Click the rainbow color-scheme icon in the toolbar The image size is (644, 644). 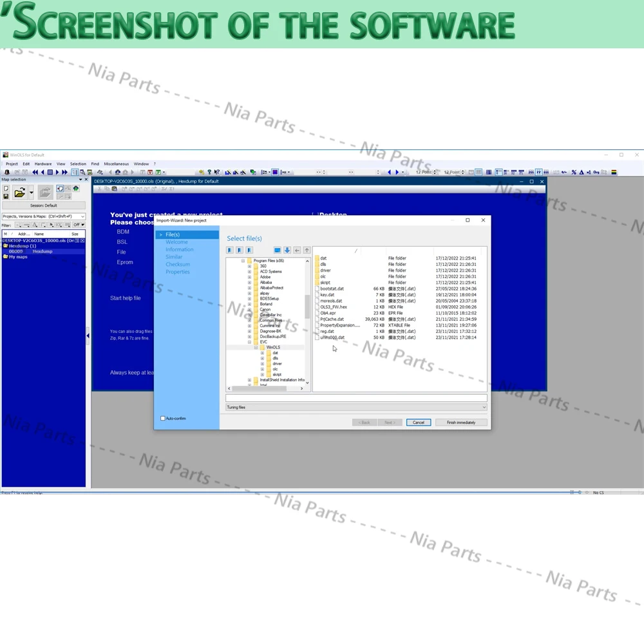(614, 172)
